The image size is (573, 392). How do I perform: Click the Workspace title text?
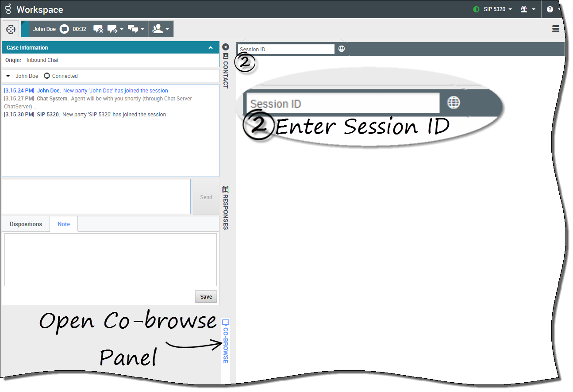[40, 9]
